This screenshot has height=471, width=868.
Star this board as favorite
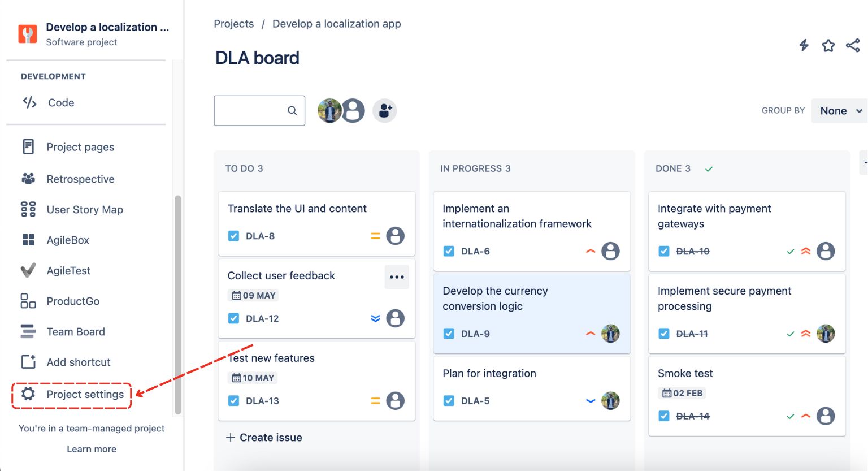click(828, 46)
